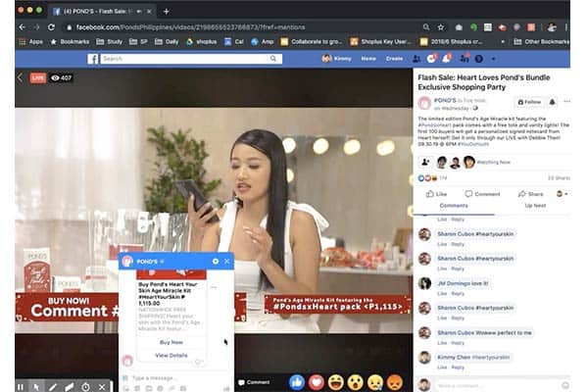Click the Facebook search input field

tap(185, 59)
